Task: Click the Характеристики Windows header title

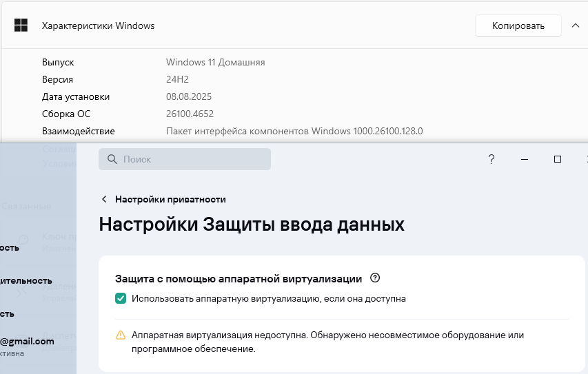Action: coord(99,25)
